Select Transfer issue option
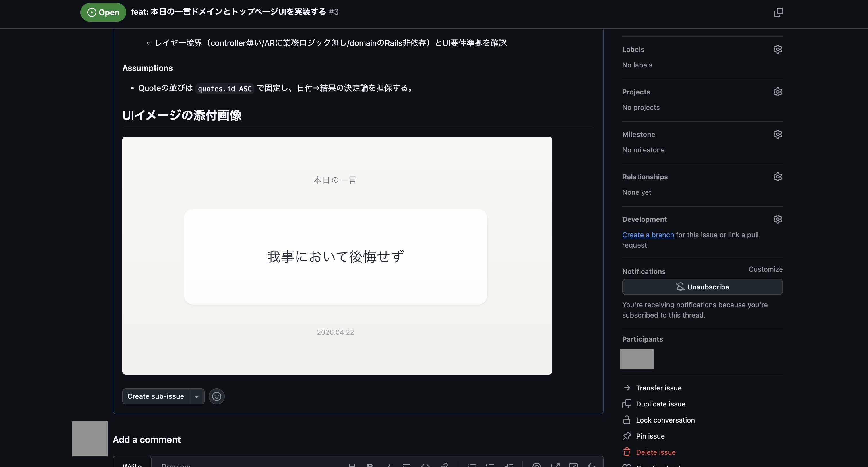868x467 pixels. (658, 388)
